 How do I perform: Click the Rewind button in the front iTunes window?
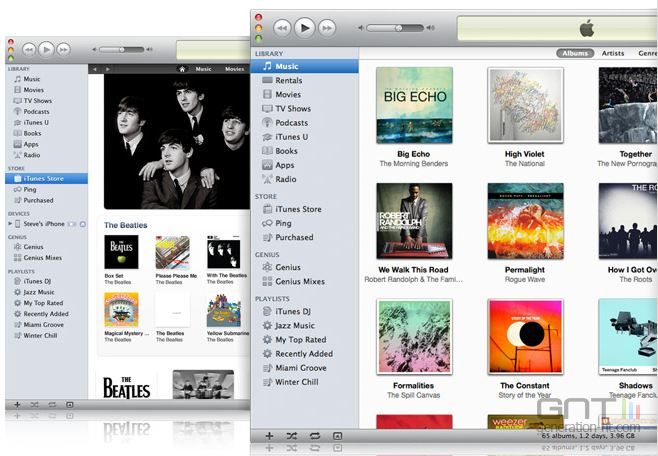pyautogui.click(x=282, y=28)
